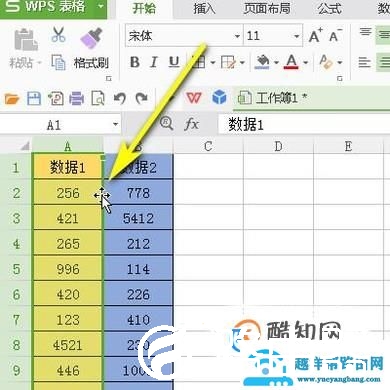
Task: Click the magnifier icon beside fx
Action: [x=166, y=123]
